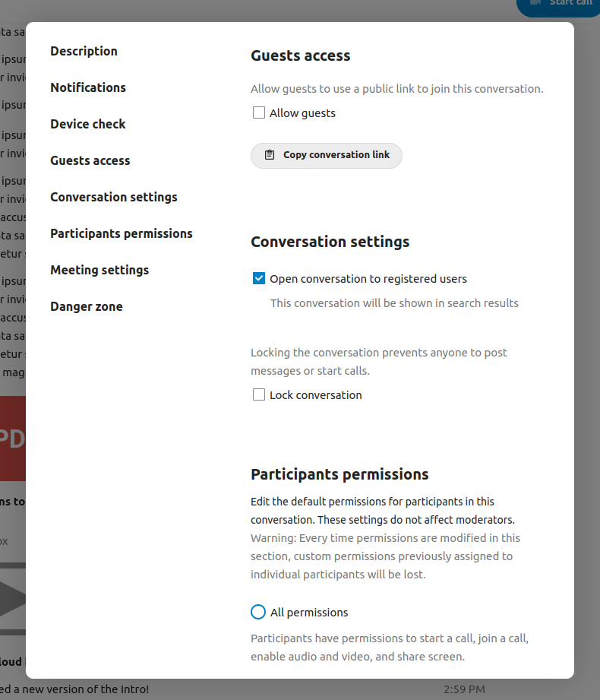Click the clipboard icon on Copy conversation link
The width and height of the screenshot is (600, 700).
tap(270, 155)
